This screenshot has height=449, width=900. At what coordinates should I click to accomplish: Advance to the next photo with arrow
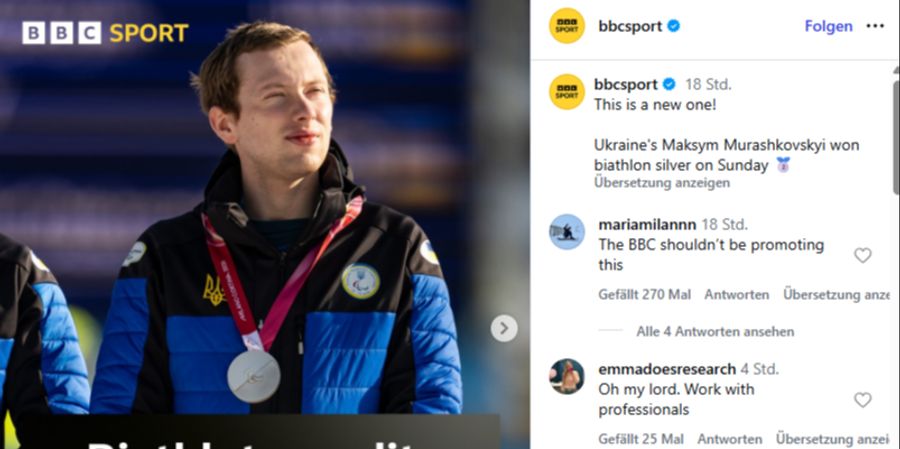(504, 328)
